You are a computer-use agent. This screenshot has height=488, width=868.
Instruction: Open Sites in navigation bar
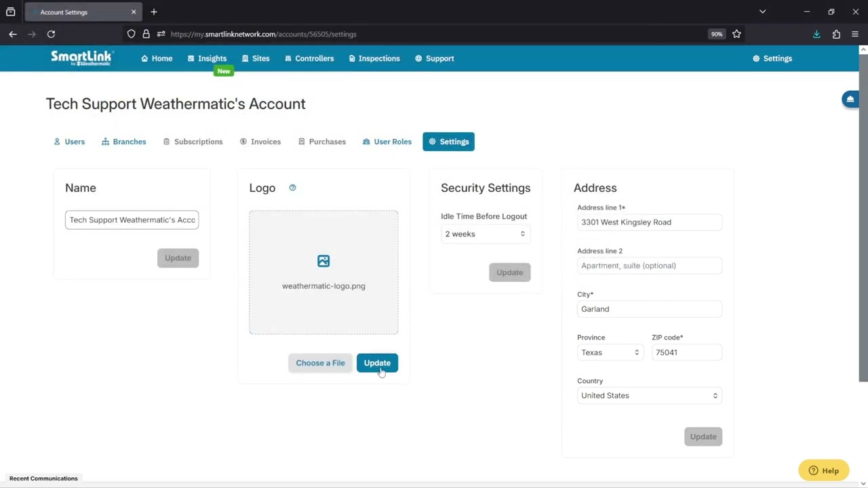(256, 58)
